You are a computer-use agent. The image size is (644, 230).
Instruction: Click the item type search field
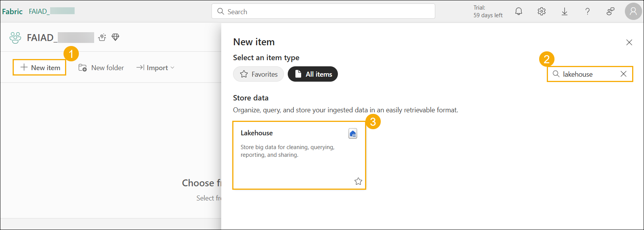click(x=590, y=74)
